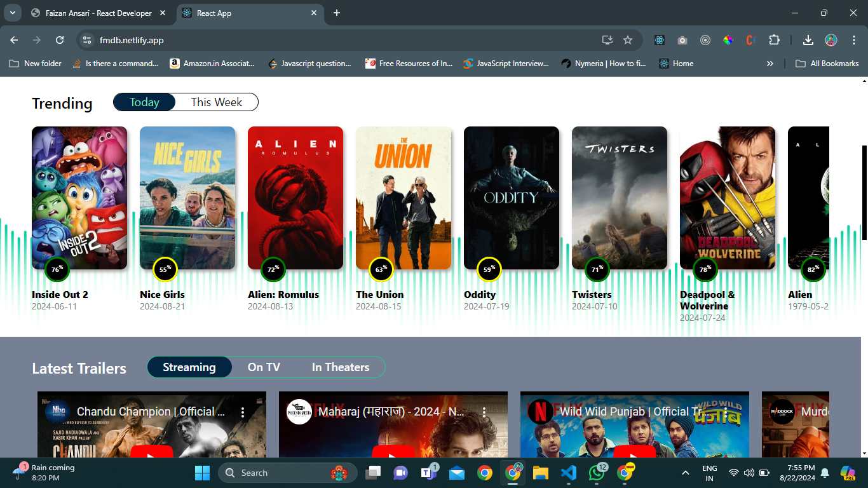Bookmark this page with the star icon
868x488 pixels.
click(628, 40)
